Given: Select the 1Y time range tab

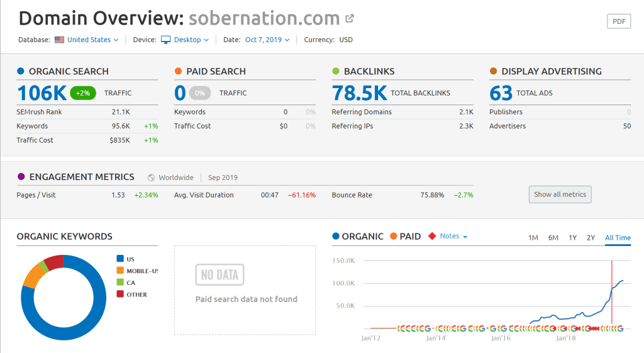Looking at the screenshot, I should [572, 237].
